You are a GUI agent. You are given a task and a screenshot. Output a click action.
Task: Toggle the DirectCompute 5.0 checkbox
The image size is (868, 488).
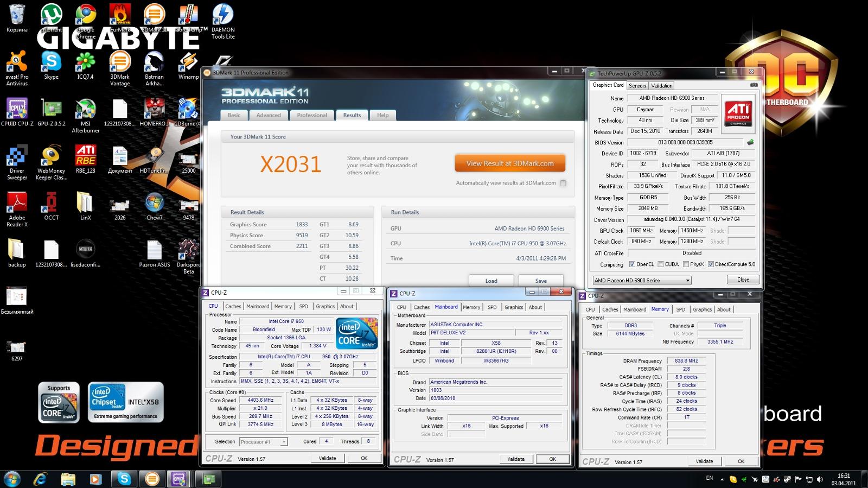711,264
